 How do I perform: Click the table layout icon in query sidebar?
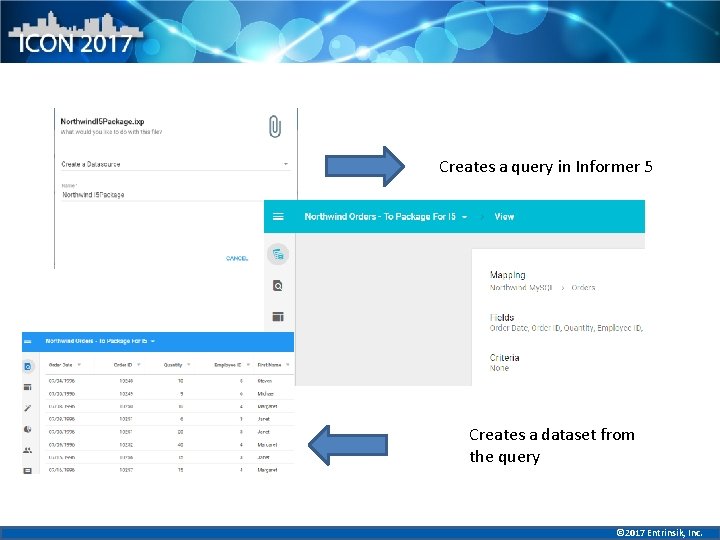point(278,316)
